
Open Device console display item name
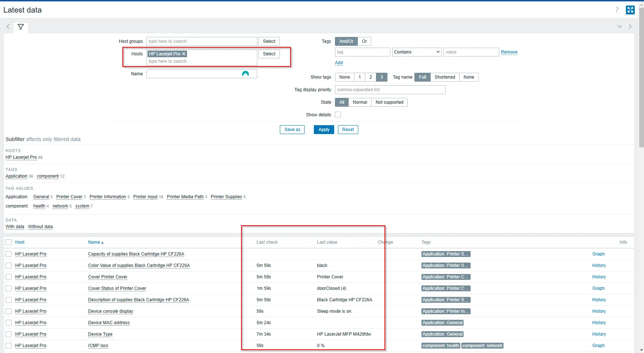[x=111, y=311]
